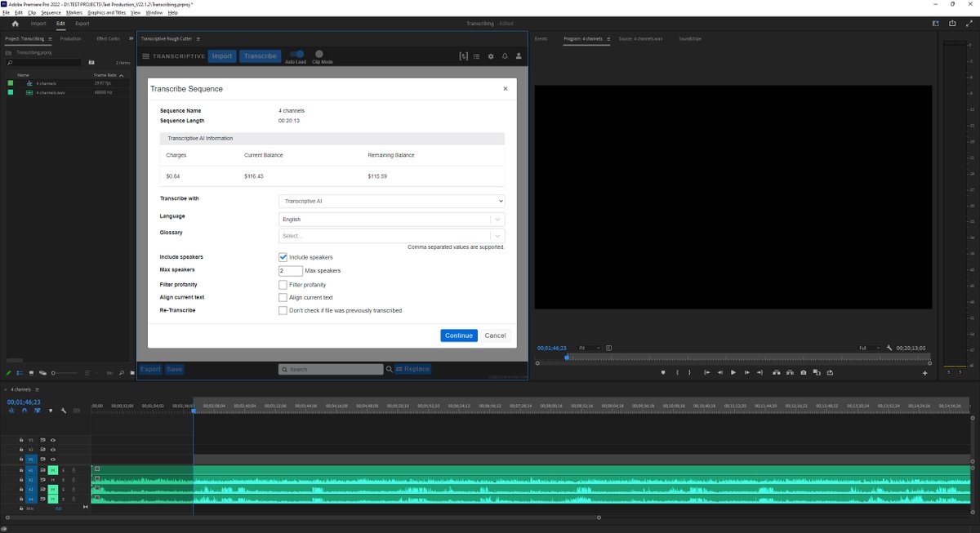
Task: Open Transcriptive notifications bell
Action: click(x=505, y=56)
